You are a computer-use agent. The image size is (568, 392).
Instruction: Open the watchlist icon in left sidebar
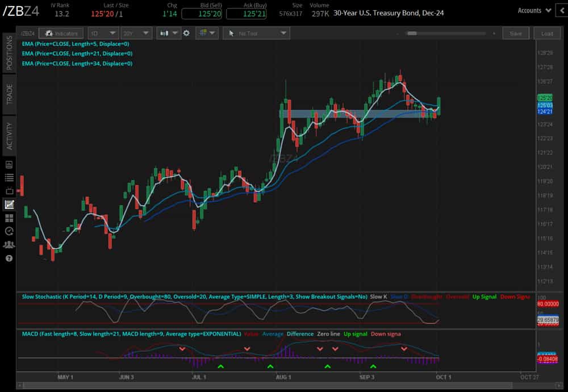[x=9, y=177]
